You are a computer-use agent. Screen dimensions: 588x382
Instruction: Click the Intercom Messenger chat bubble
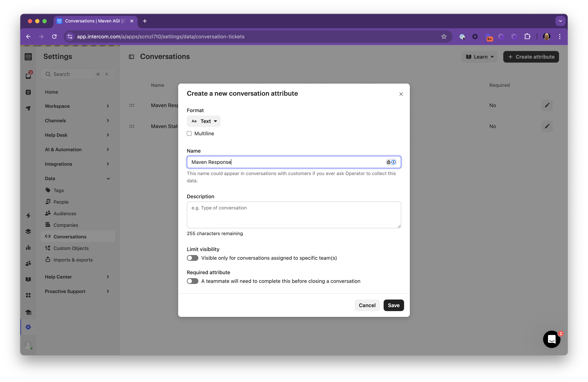(551, 339)
